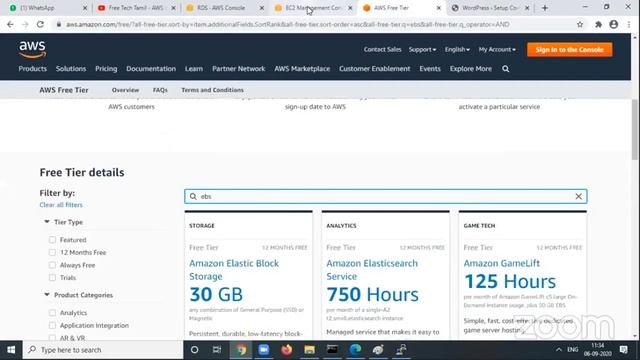The image size is (640, 360).
Task: Show hidden system tray icons
Action: click(x=558, y=350)
